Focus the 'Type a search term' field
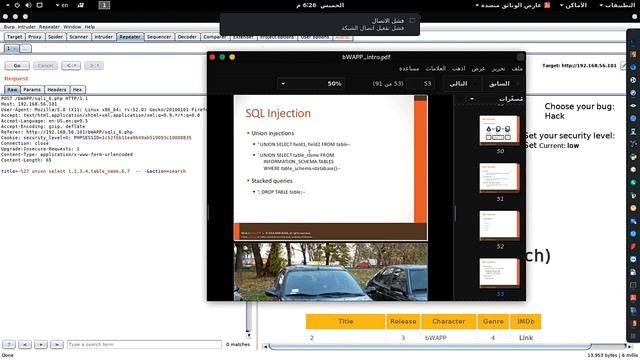640x360 pixels. tap(144, 344)
